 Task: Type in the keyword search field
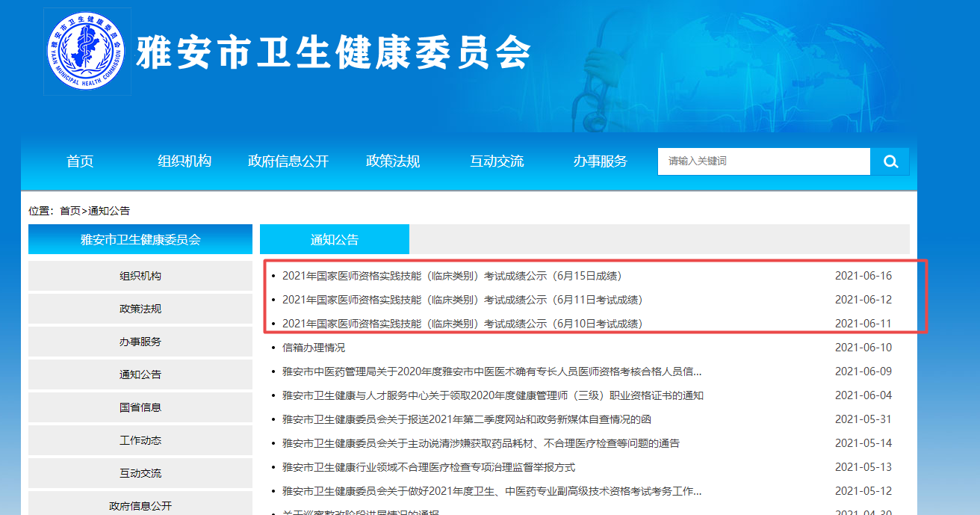click(x=763, y=161)
